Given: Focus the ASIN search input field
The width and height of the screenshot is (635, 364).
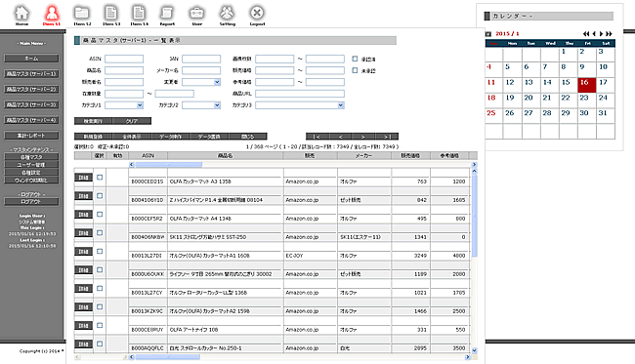Looking at the screenshot, I should pyautogui.click(x=124, y=59).
